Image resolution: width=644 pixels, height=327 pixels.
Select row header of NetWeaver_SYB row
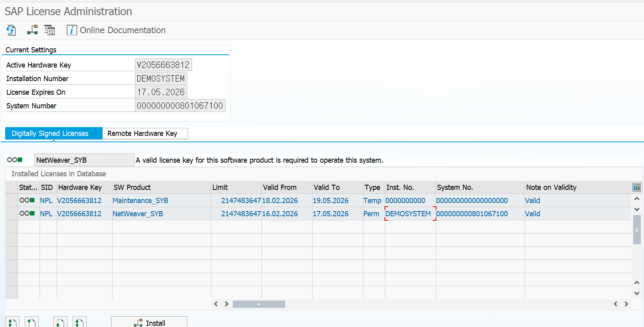12,213
